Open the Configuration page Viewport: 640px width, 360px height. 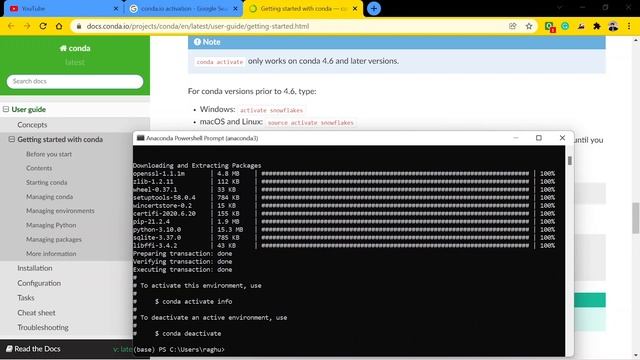pos(39,283)
